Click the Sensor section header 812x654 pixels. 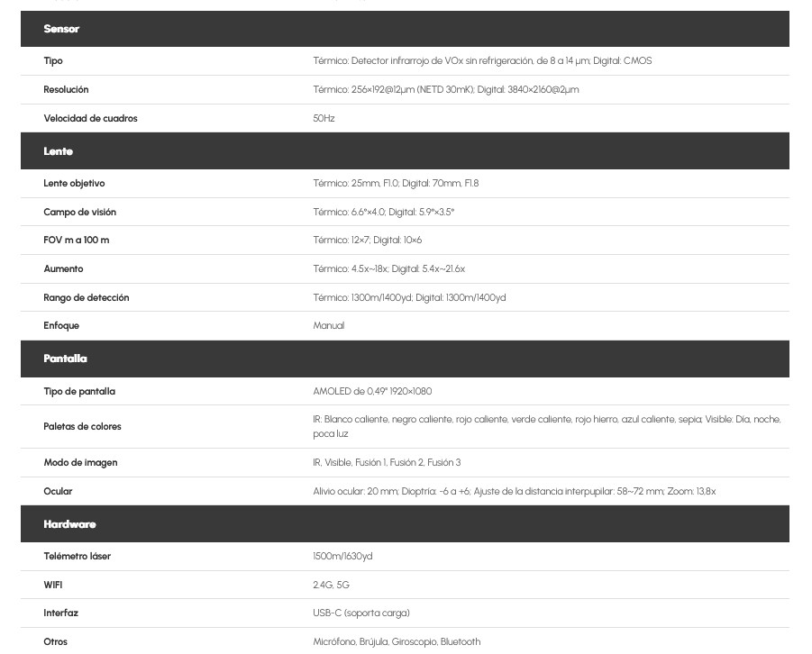coord(61,29)
